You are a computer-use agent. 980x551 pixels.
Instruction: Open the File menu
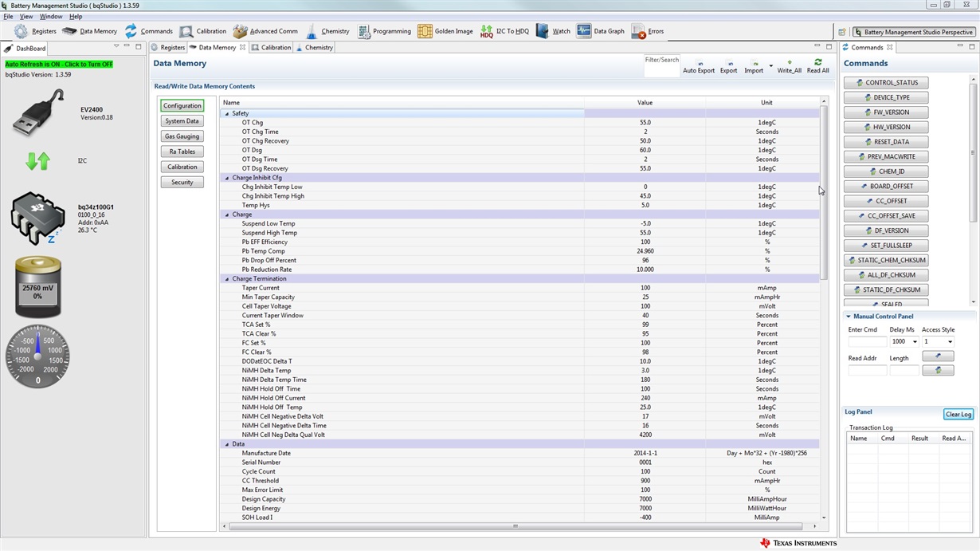(x=8, y=16)
